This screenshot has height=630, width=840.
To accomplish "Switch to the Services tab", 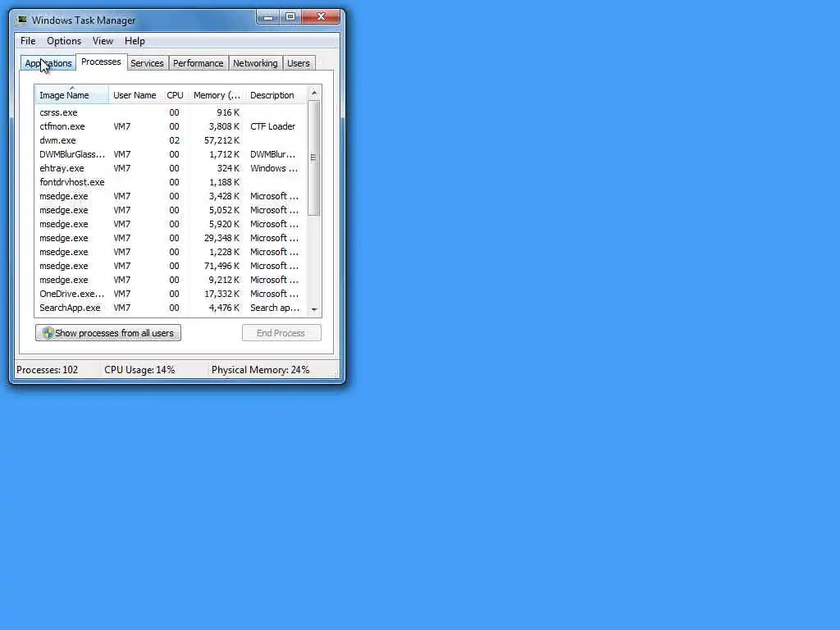I will pyautogui.click(x=148, y=63).
